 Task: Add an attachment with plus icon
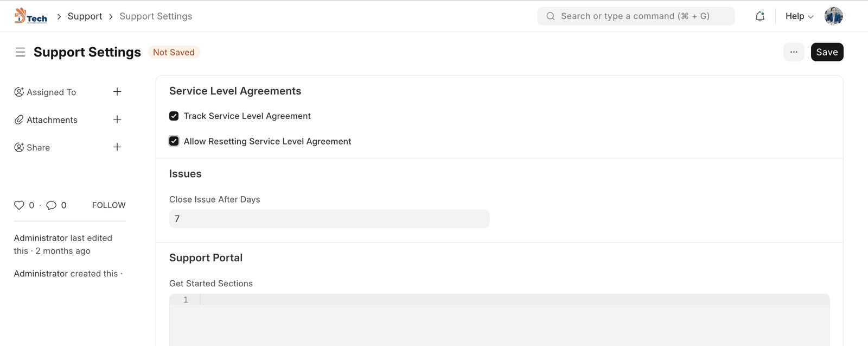point(117,119)
